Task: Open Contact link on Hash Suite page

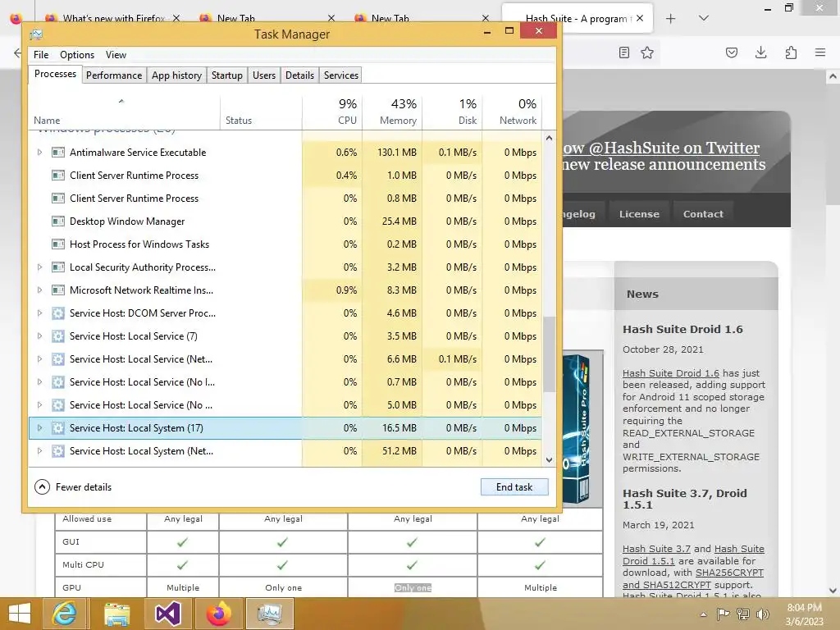Action: point(703,214)
